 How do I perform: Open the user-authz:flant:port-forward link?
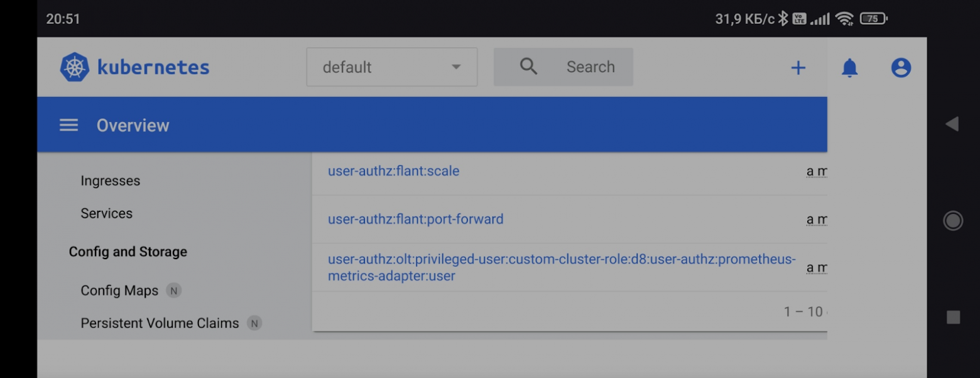tap(415, 220)
